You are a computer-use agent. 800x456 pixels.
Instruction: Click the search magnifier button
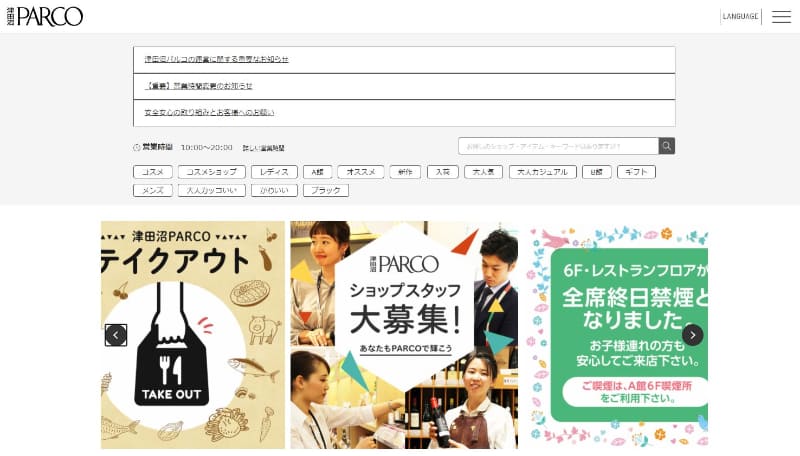(x=666, y=146)
